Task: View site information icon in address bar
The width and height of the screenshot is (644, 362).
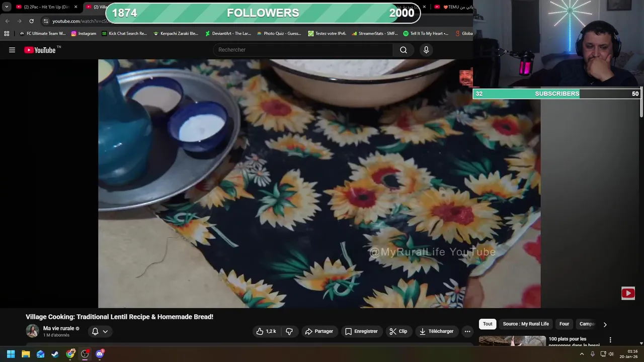Action: tap(46, 21)
